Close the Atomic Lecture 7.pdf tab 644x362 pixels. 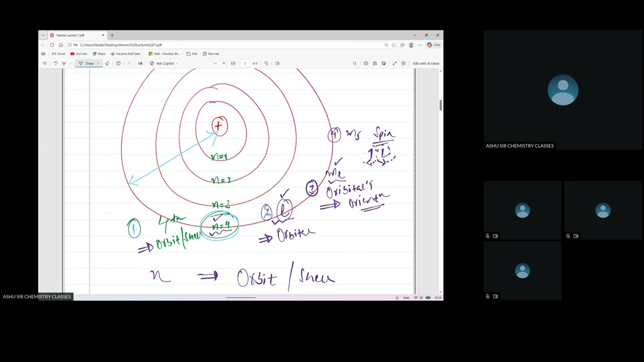click(x=103, y=35)
